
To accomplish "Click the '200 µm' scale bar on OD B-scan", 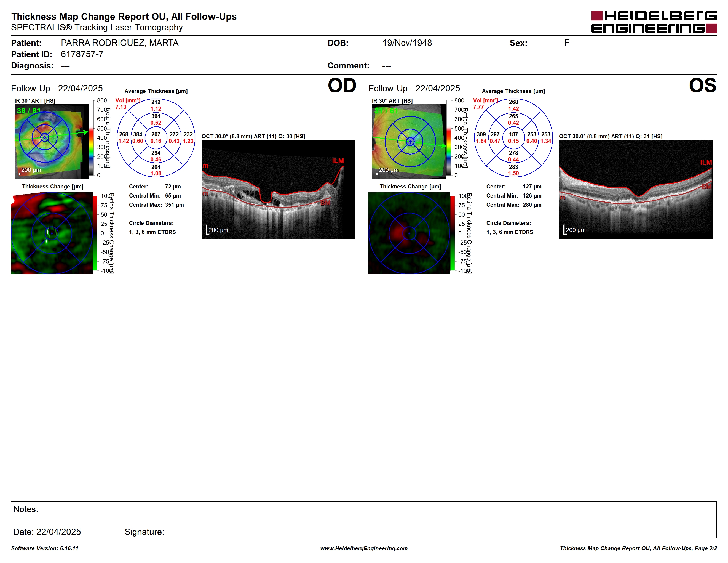I will coord(217,230).
